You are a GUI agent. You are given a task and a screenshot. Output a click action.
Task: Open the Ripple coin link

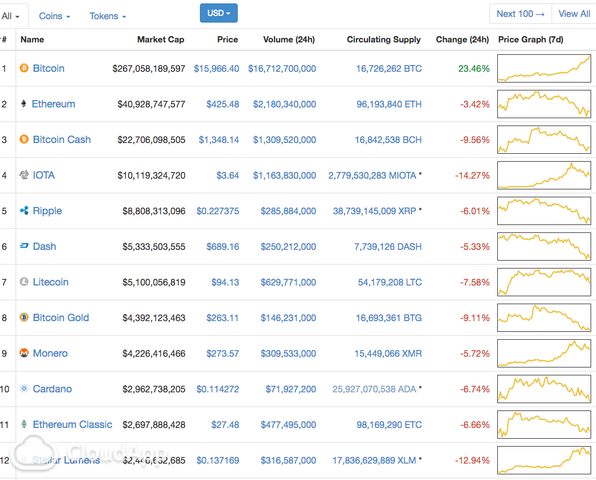[x=47, y=211]
